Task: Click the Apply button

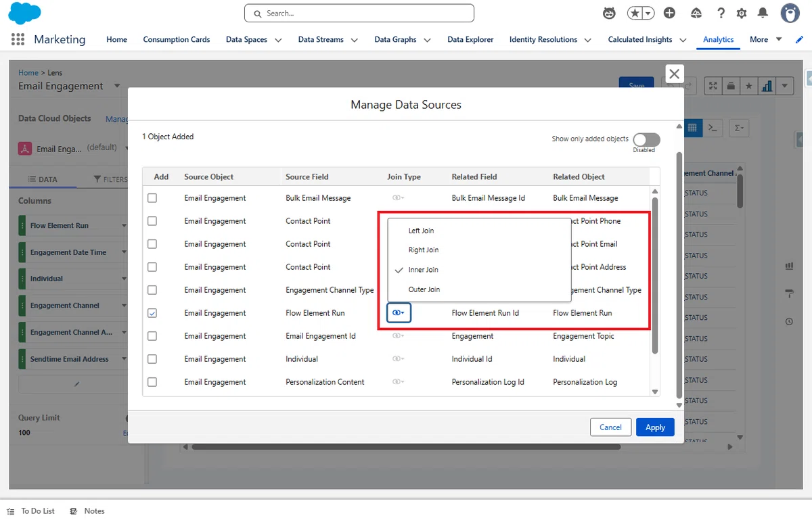Action: coord(655,427)
